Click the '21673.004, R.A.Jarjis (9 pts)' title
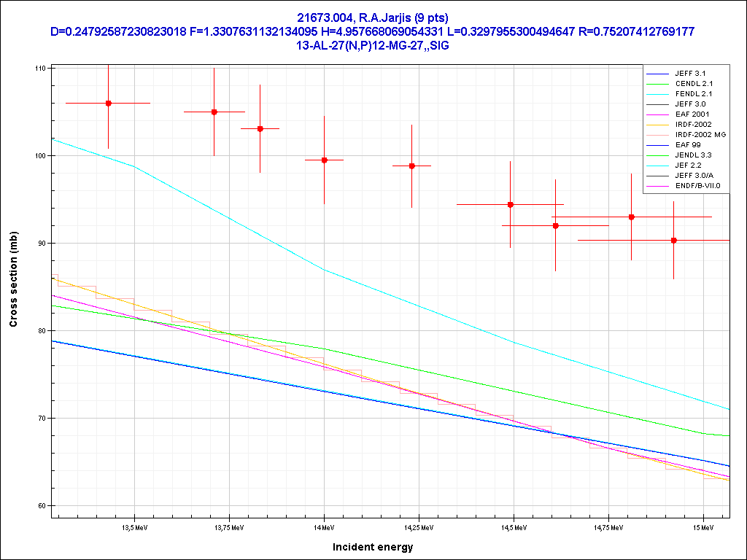The image size is (747, 560). 373,17
